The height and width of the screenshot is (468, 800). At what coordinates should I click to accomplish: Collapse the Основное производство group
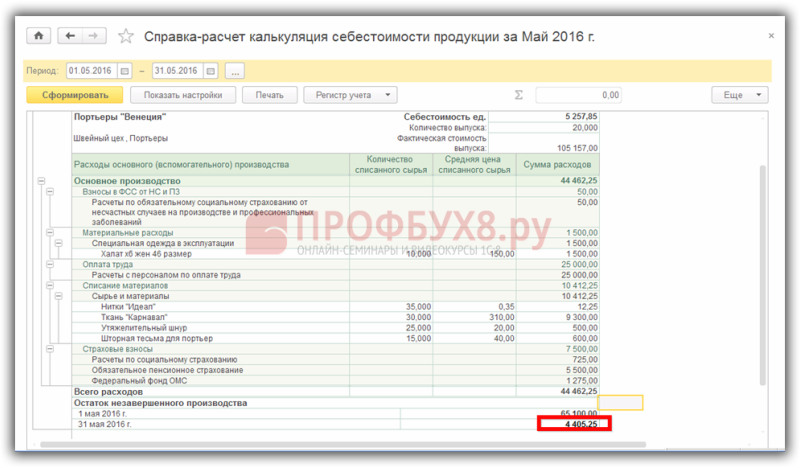pyautogui.click(x=41, y=181)
